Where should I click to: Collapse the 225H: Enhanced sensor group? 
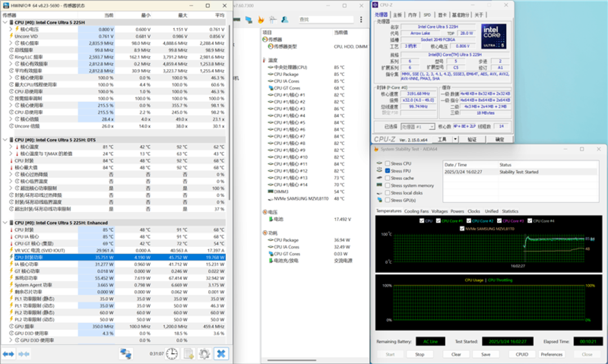[x=5, y=223]
